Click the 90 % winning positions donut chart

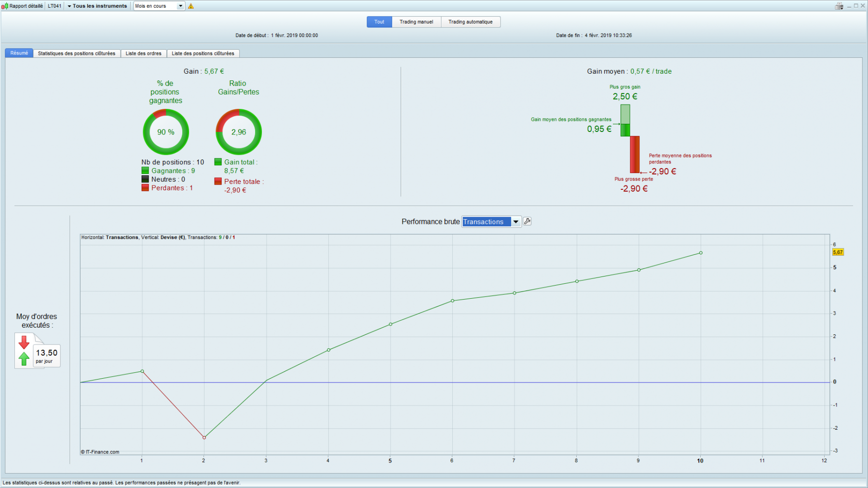166,132
